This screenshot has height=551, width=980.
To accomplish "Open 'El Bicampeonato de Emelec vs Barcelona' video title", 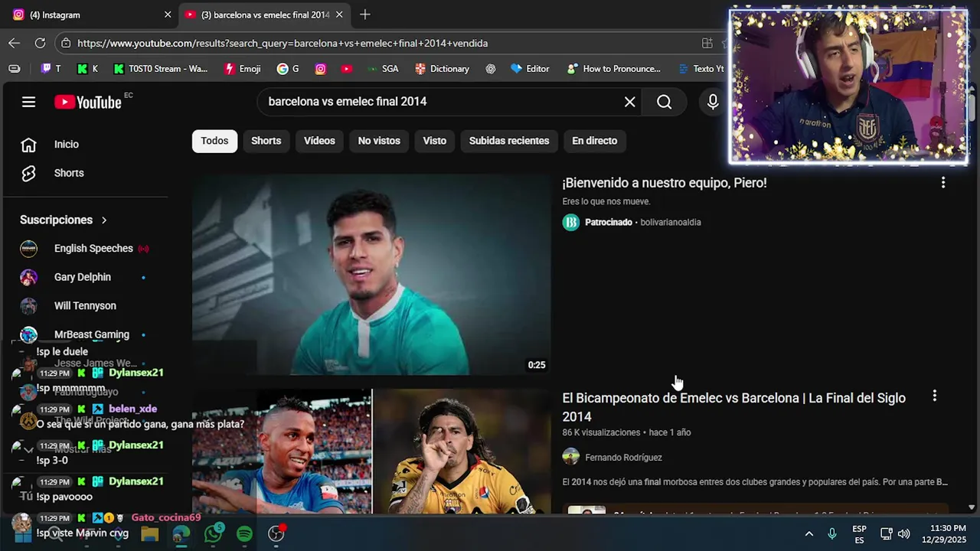I will (x=733, y=407).
